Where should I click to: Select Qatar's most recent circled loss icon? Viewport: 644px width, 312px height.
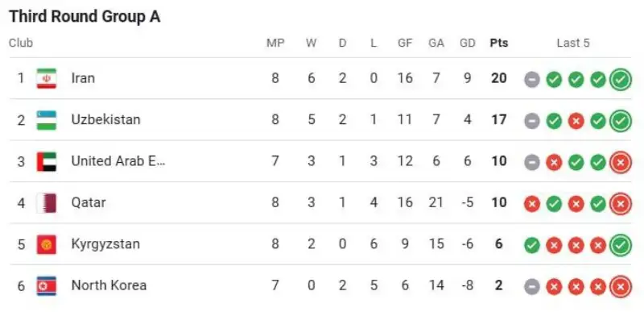(x=620, y=204)
